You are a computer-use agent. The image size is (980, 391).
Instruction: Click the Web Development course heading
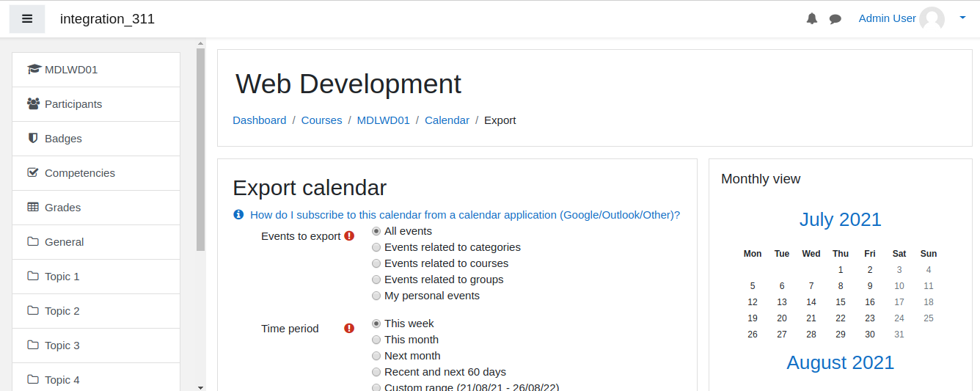click(x=348, y=84)
